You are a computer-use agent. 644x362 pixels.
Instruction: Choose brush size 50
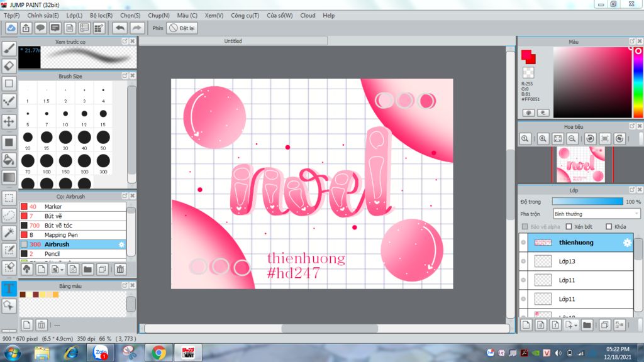pyautogui.click(x=103, y=140)
